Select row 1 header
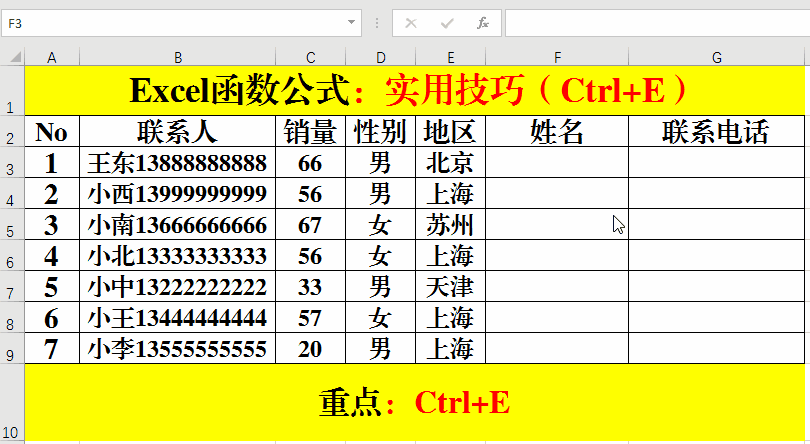810x444 pixels. [12, 91]
